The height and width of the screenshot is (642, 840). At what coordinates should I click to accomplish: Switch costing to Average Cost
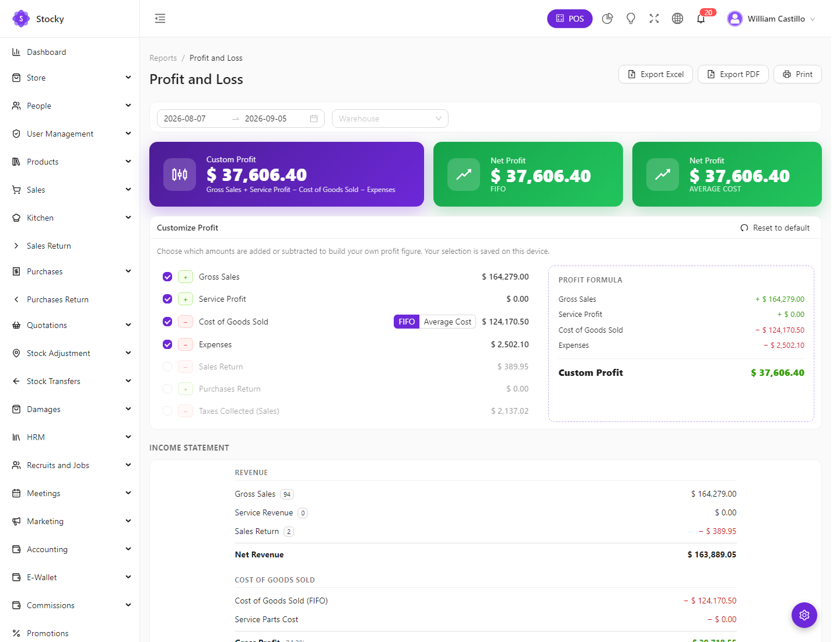point(447,322)
